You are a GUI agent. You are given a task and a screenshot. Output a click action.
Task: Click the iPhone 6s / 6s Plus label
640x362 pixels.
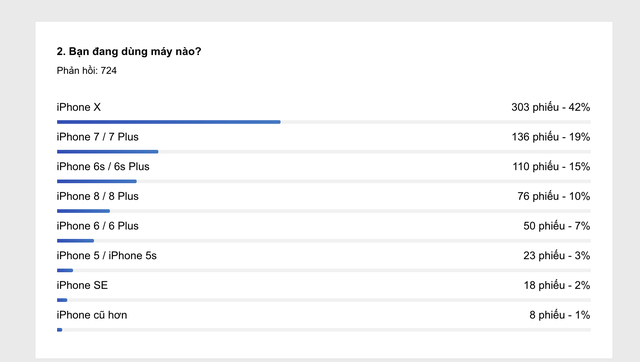(x=103, y=167)
